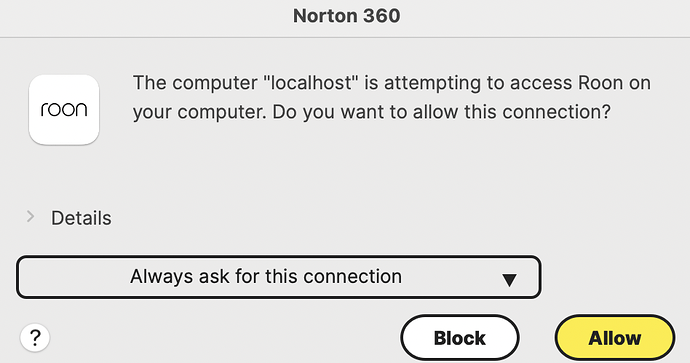Open help via the question mark icon

point(35,337)
